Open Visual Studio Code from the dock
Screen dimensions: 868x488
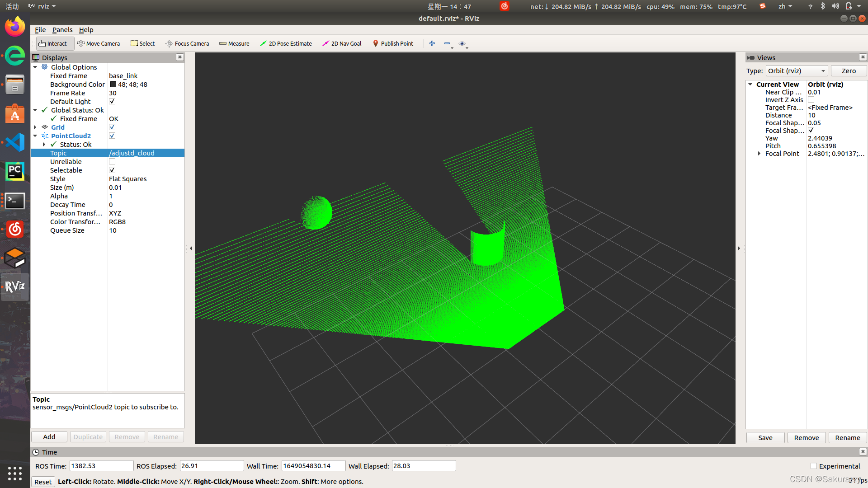click(15, 142)
